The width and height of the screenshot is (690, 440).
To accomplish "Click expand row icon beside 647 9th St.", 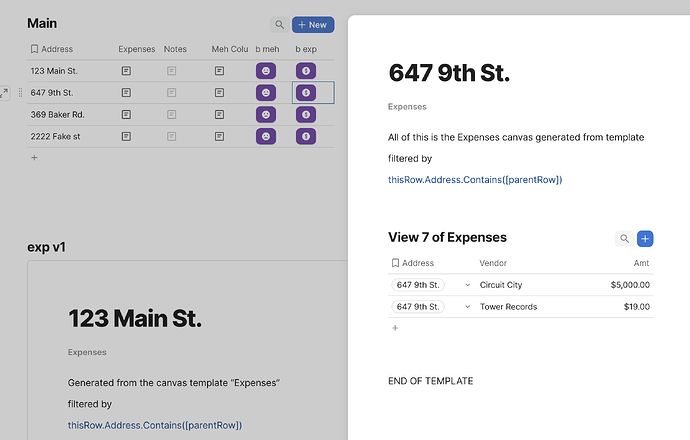I will pos(4,93).
